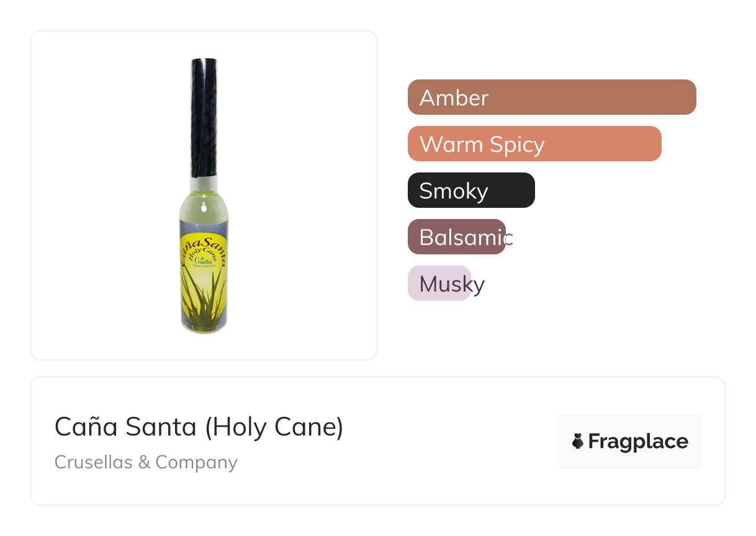Open the Fragplace wordmark link
Screen dimensions: 756x536
[x=638, y=442]
